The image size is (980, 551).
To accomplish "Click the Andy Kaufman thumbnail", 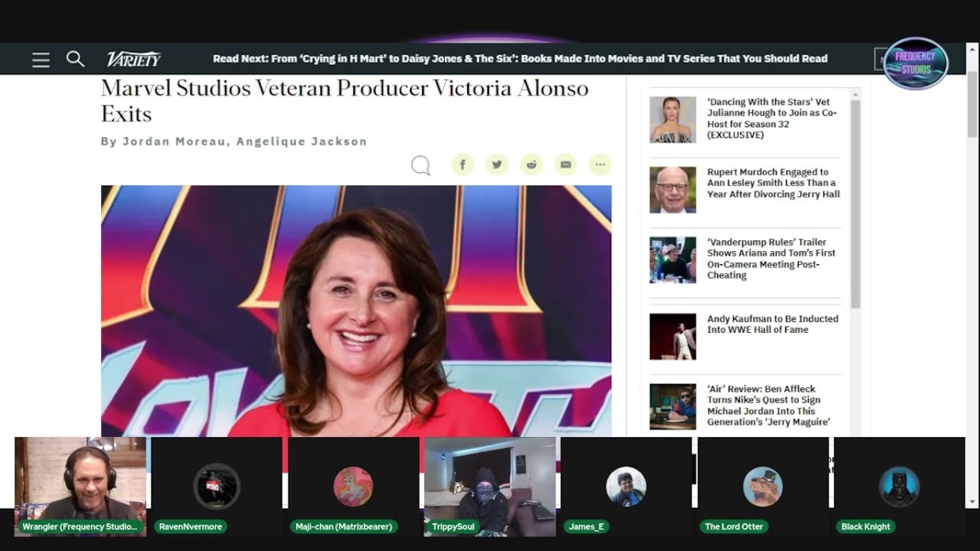I will [673, 337].
